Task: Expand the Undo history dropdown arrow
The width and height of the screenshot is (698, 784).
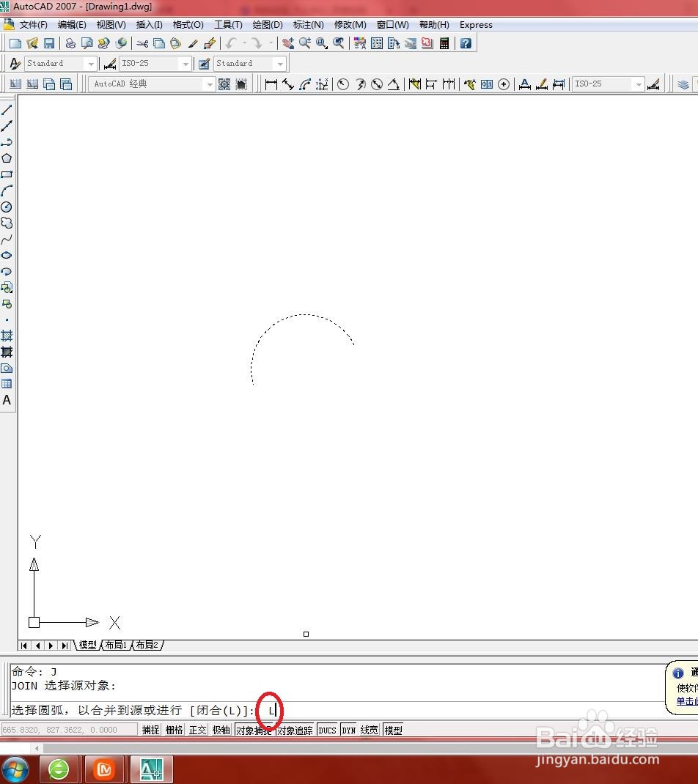Action: [245, 43]
